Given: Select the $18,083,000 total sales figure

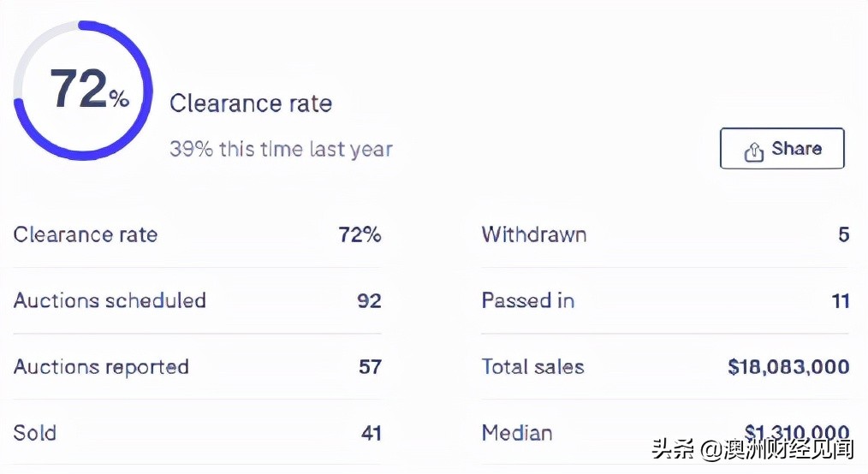Looking at the screenshot, I should click(x=788, y=367).
